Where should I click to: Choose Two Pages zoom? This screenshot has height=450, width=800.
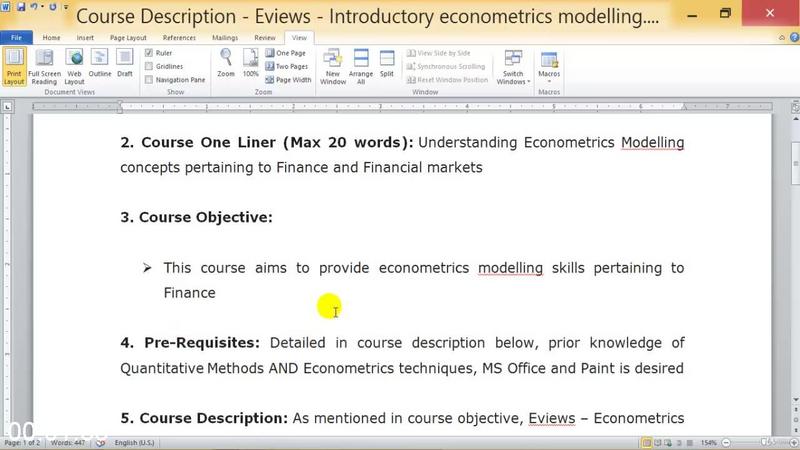point(286,66)
